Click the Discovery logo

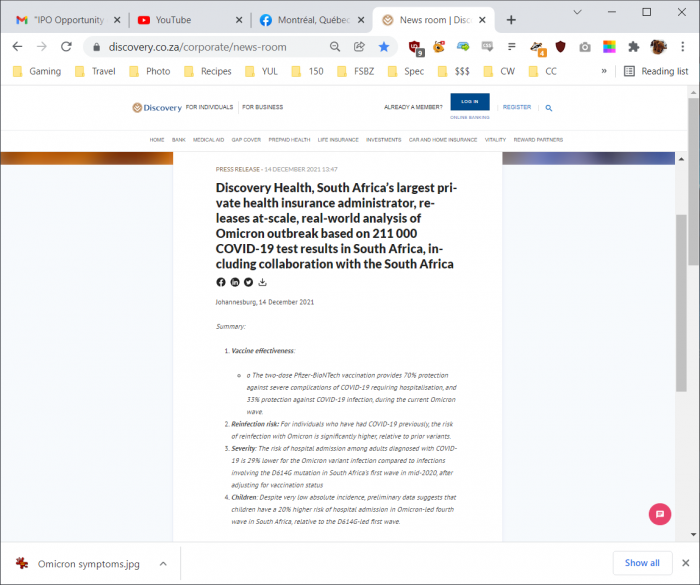point(157,108)
